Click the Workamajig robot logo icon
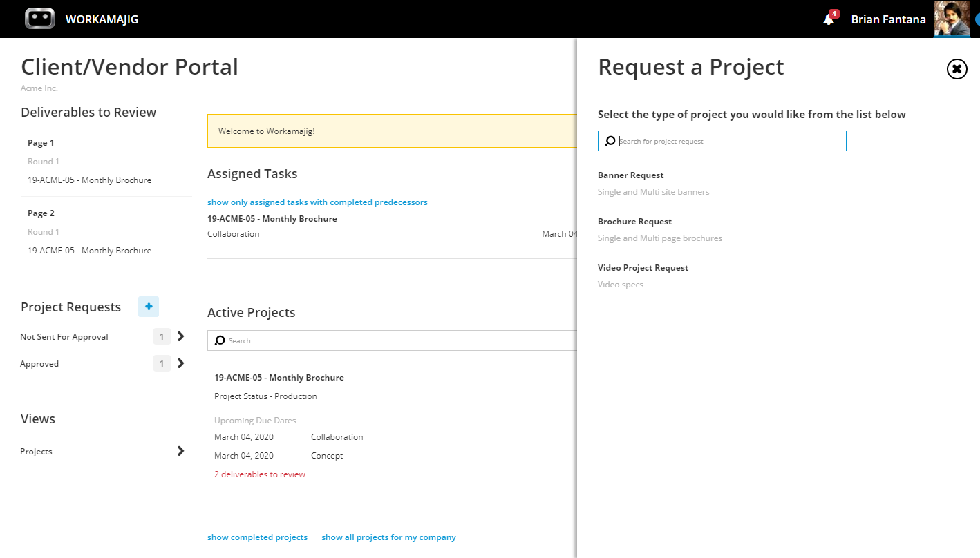Image resolution: width=980 pixels, height=558 pixels. (39, 19)
